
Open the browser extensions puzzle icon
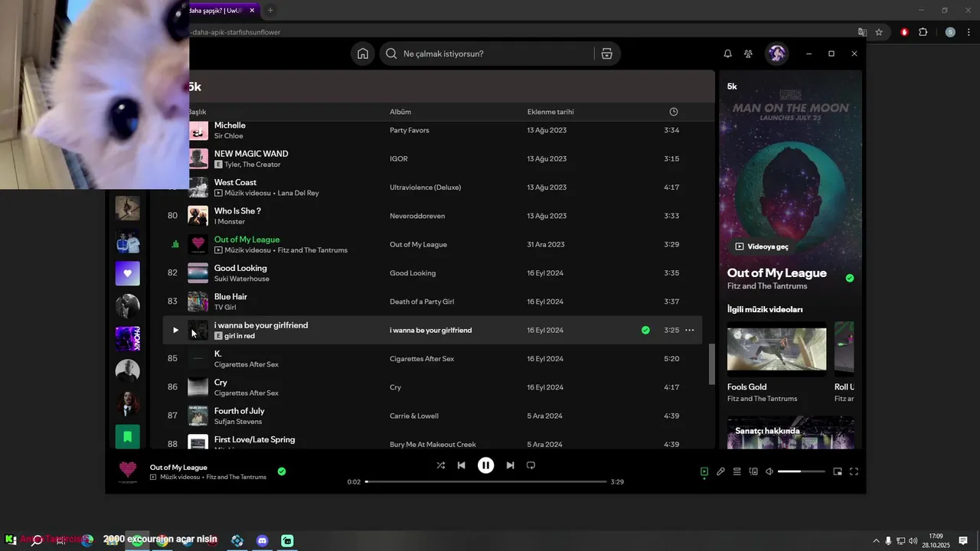923,32
